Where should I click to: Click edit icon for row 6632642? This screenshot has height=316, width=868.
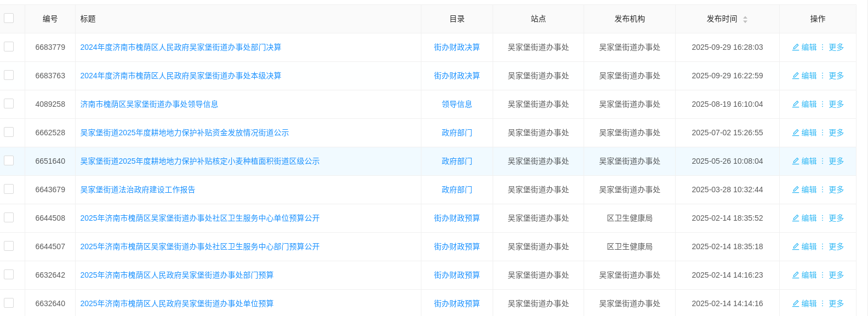pyautogui.click(x=796, y=275)
